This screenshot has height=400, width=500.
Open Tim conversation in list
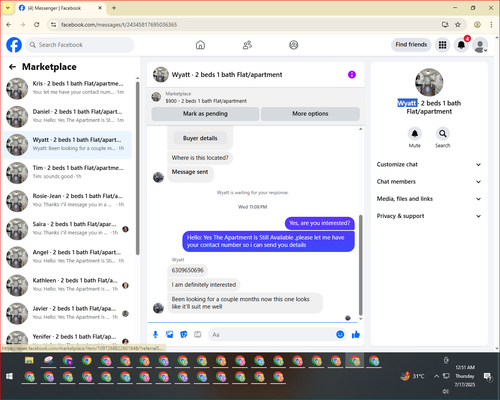click(x=68, y=173)
